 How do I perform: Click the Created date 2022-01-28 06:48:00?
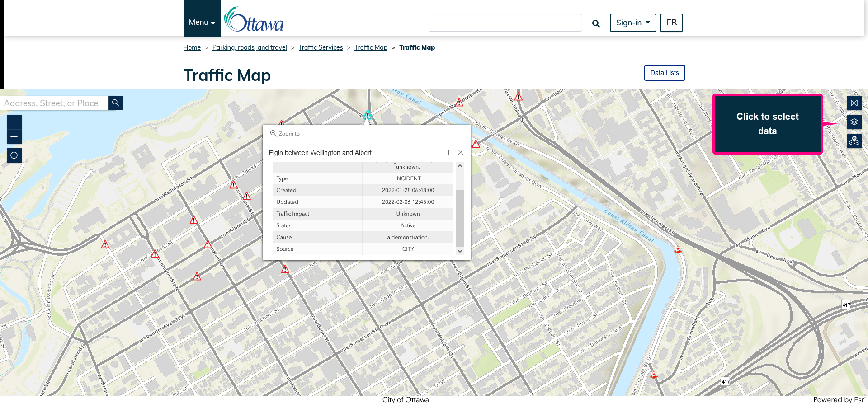coord(408,190)
